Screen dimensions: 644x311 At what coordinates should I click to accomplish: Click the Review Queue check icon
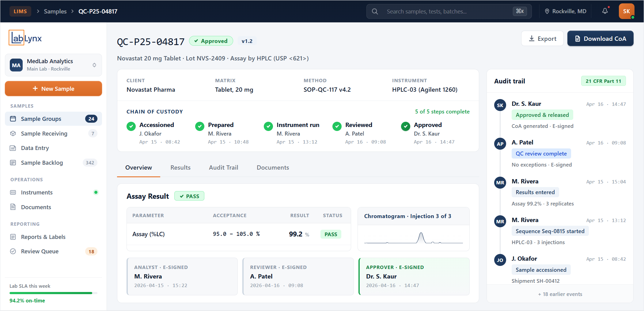pos(13,251)
